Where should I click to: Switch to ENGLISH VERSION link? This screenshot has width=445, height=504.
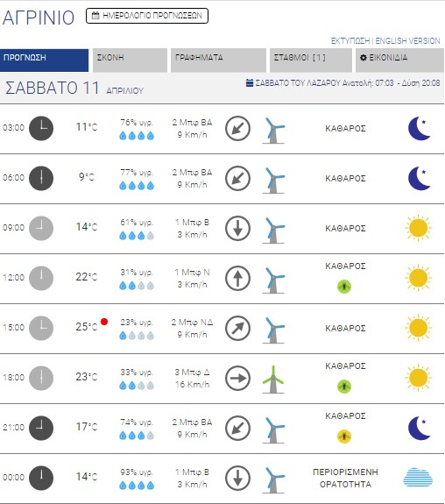[x=407, y=41]
